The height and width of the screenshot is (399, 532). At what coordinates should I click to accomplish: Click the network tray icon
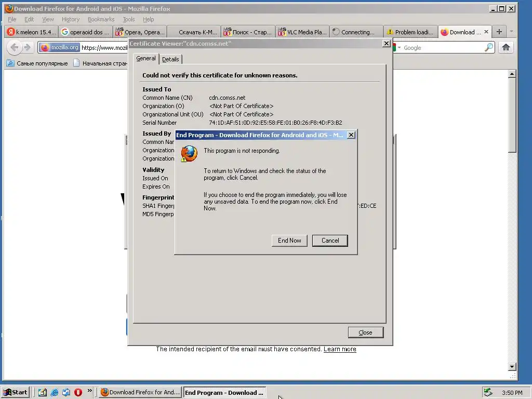[x=488, y=392]
